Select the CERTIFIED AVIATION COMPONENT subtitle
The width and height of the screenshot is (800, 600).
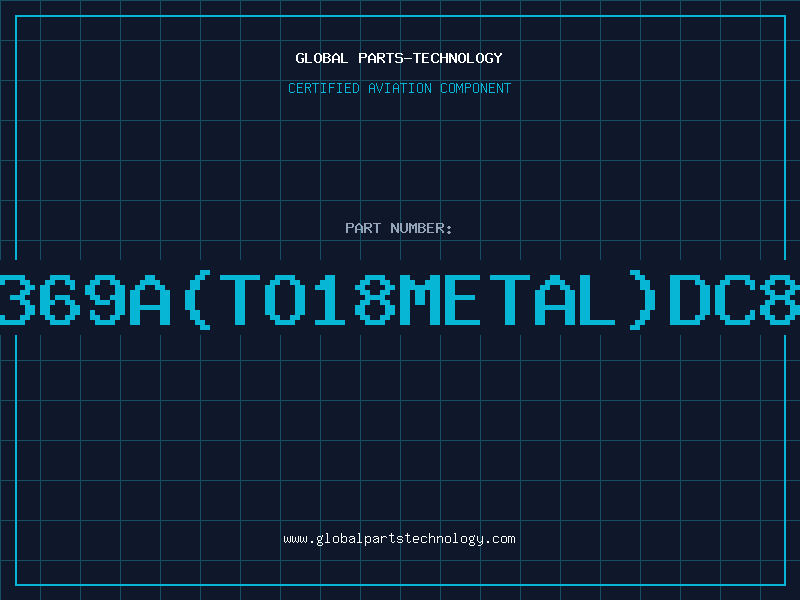(x=399, y=88)
